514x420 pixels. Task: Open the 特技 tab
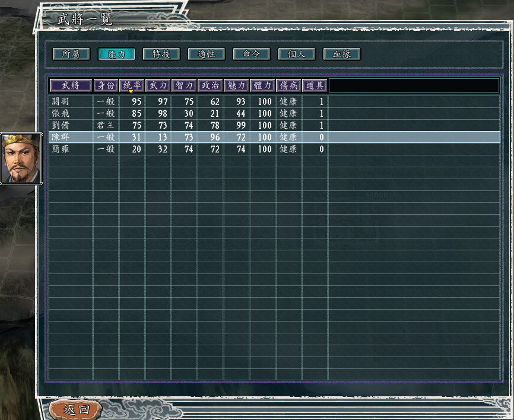click(x=161, y=54)
